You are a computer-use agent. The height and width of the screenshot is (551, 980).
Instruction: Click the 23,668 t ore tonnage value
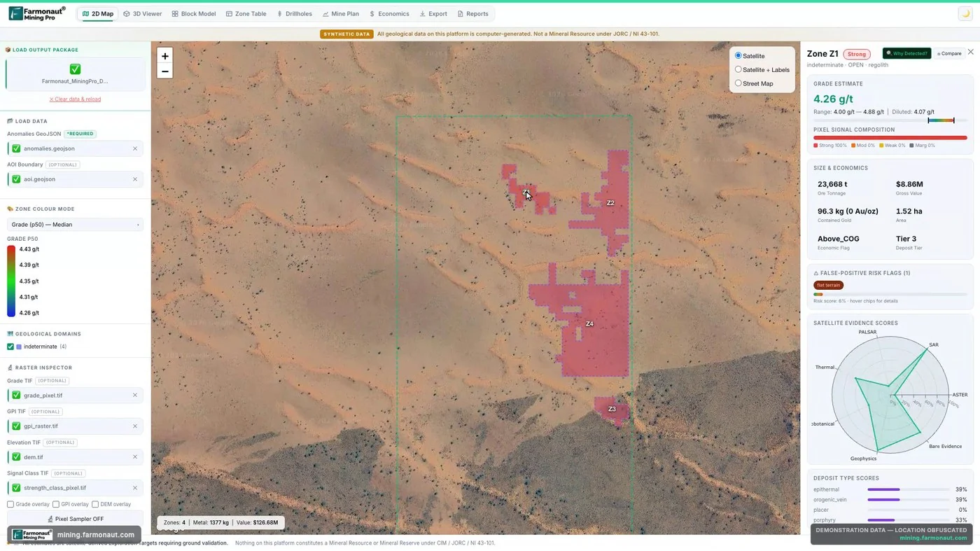(832, 184)
